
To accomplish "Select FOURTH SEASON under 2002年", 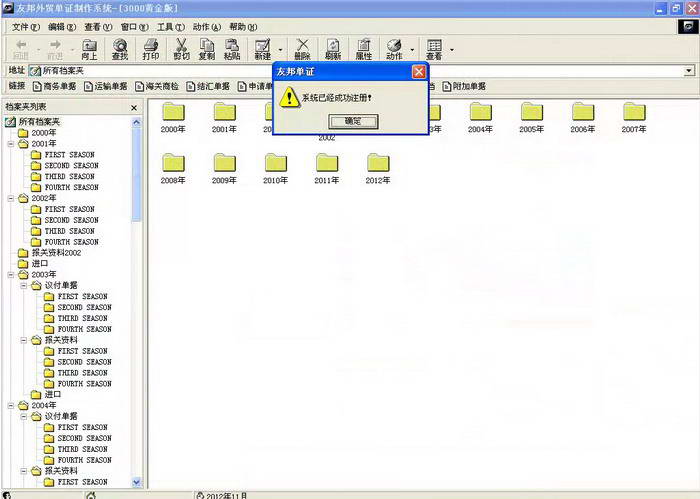I will [x=65, y=242].
